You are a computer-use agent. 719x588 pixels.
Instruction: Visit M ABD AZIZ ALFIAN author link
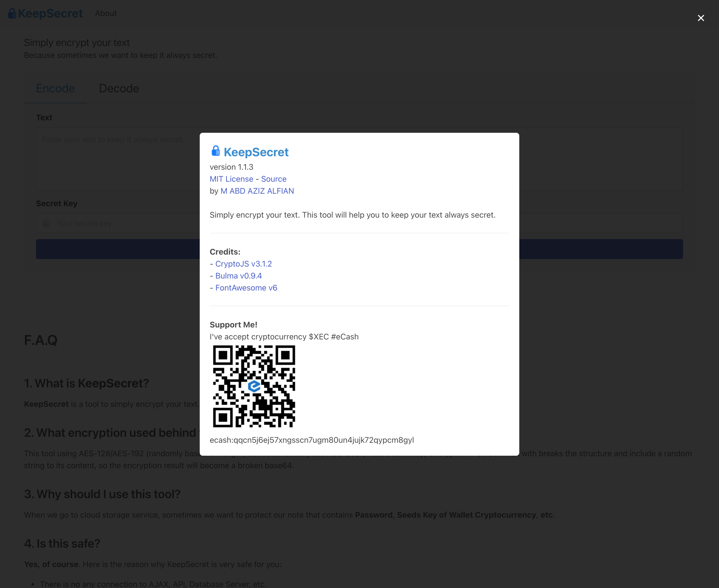click(257, 191)
